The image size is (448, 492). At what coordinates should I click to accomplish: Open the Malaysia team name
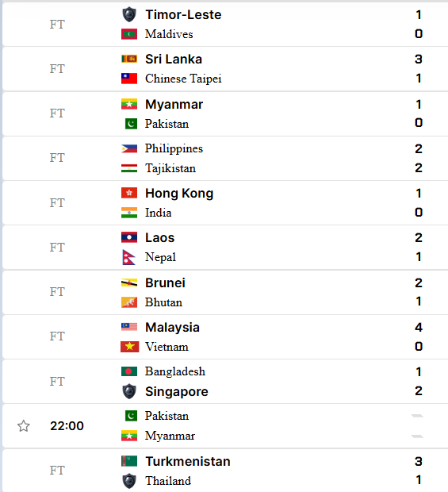click(172, 327)
